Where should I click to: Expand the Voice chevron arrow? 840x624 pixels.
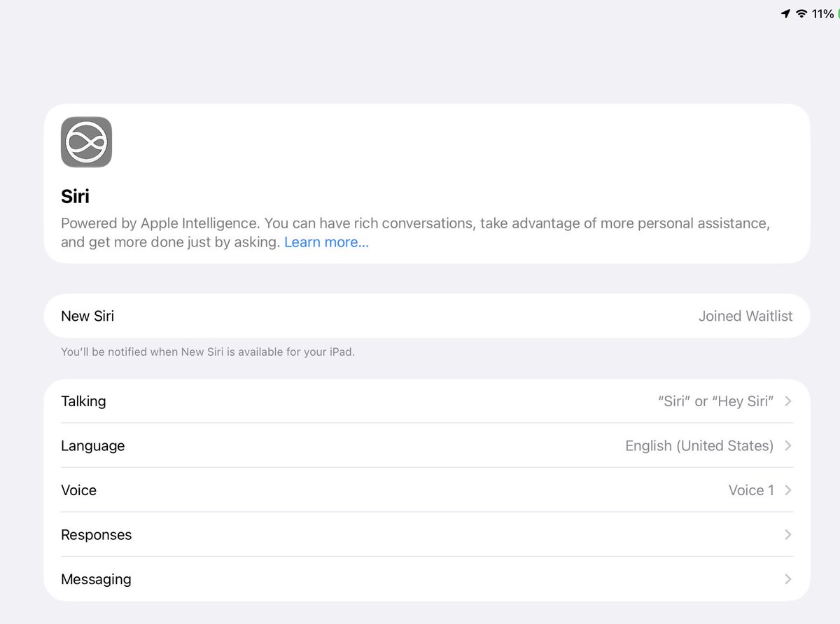coord(787,490)
